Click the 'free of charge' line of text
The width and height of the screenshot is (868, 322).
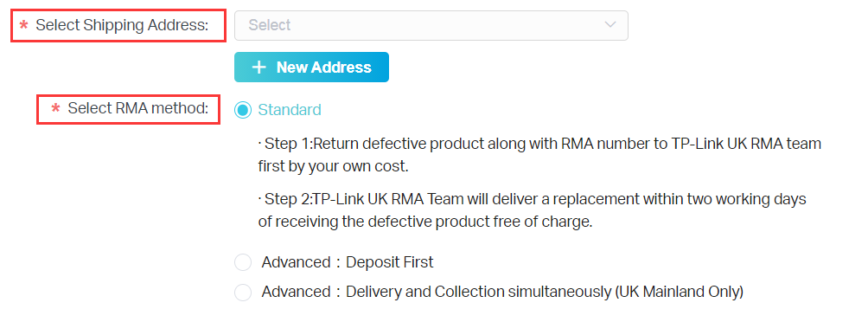tap(425, 222)
